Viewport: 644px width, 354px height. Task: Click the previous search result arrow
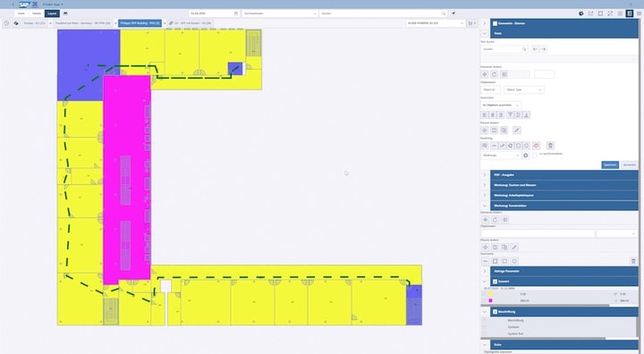point(535,49)
